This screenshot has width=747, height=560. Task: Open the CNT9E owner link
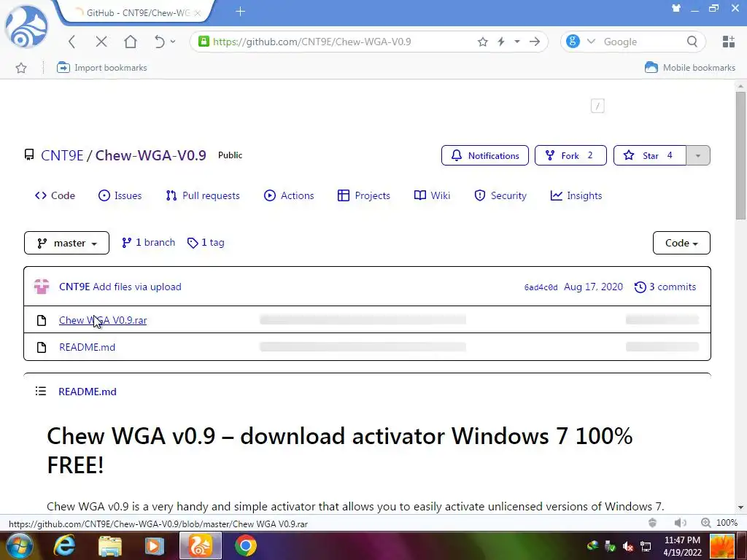(62, 155)
